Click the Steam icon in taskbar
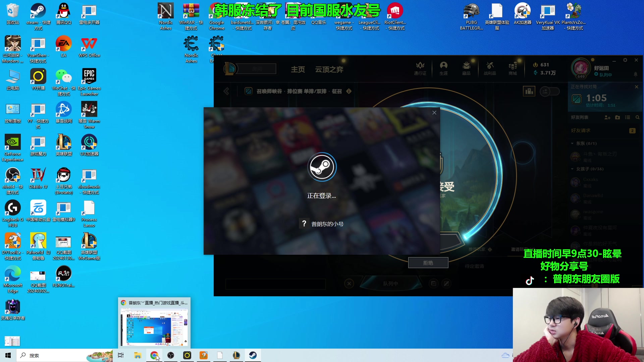 (x=253, y=355)
